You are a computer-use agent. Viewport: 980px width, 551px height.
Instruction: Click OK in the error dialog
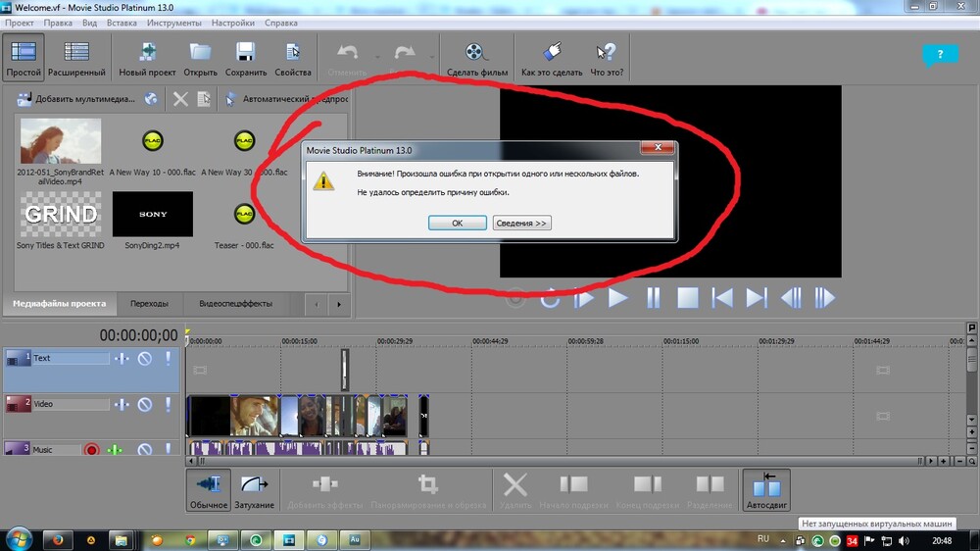[457, 224]
